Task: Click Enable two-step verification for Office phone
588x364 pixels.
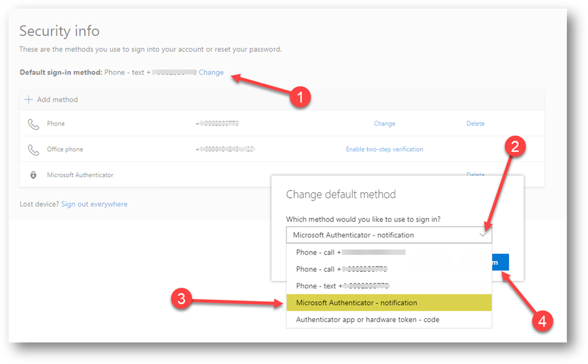Action: [x=384, y=149]
